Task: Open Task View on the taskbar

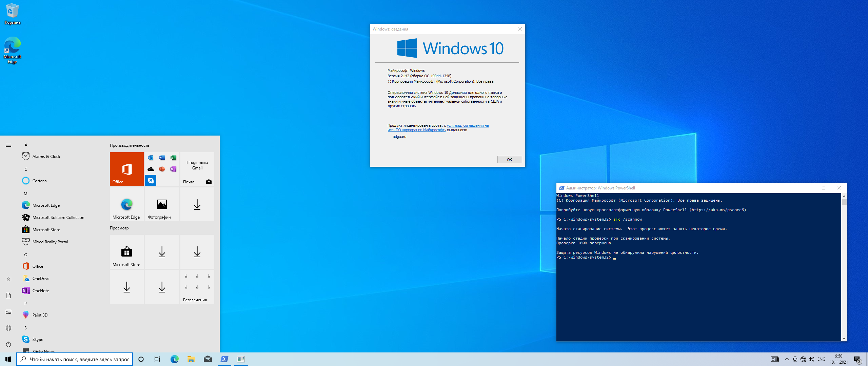Action: 157,359
